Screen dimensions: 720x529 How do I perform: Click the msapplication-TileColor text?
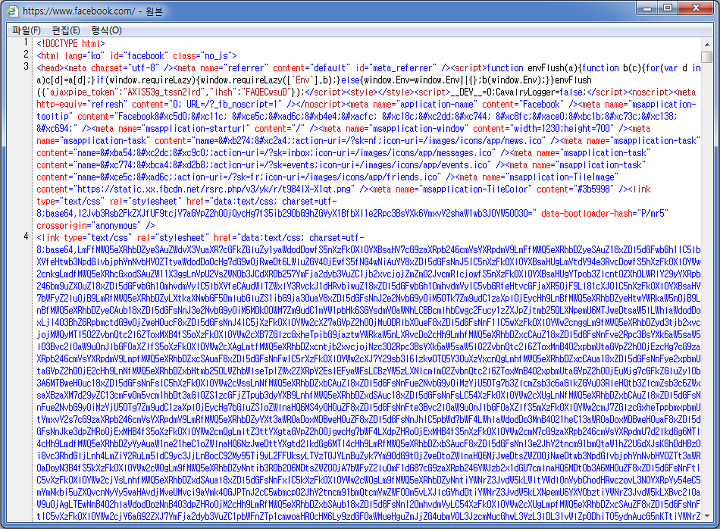click(475, 189)
